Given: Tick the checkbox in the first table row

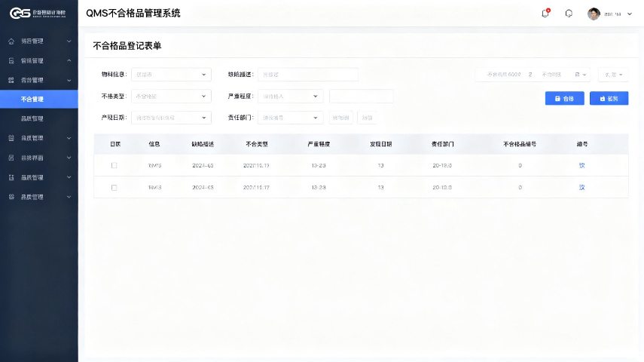Looking at the screenshot, I should coord(114,165).
